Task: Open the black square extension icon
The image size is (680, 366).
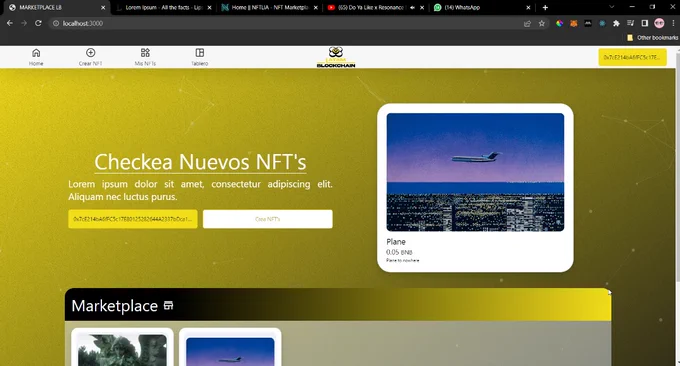Action: (x=588, y=23)
